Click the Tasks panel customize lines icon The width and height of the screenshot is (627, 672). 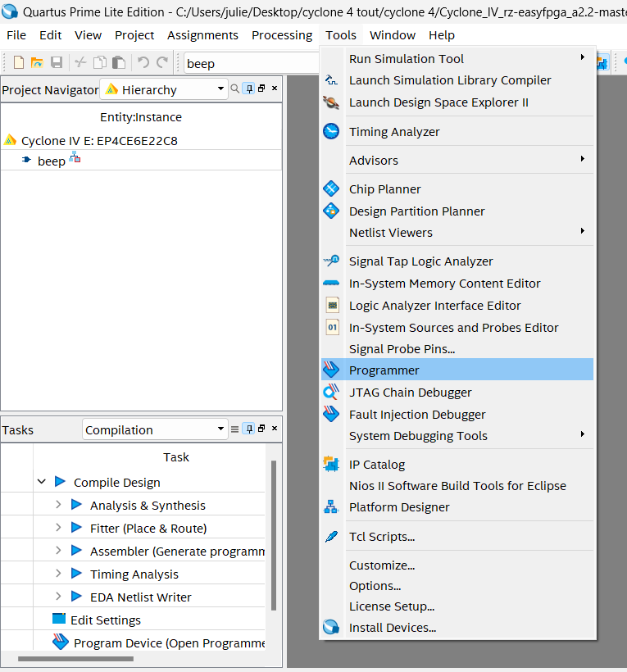tap(235, 429)
